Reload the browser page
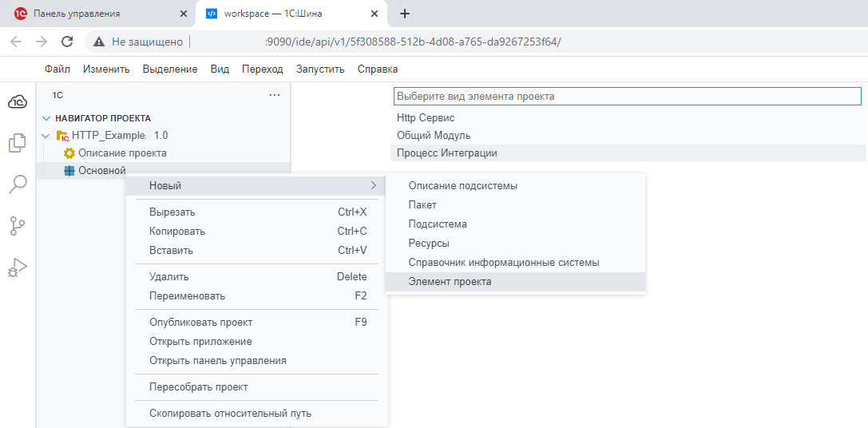The image size is (868, 428). click(x=67, y=42)
